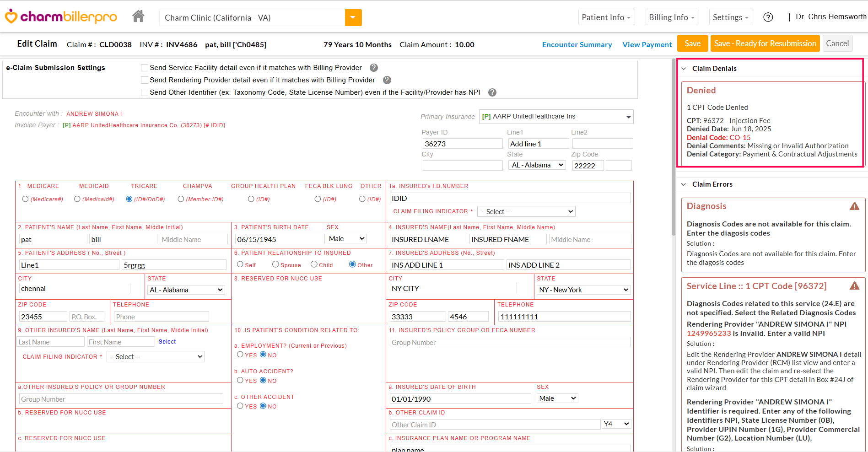
Task: Open the View Payment link
Action: click(647, 45)
